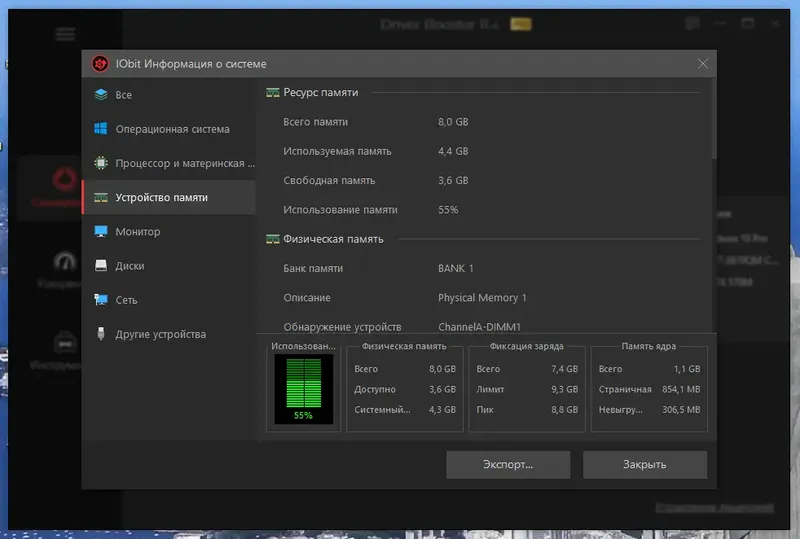The width and height of the screenshot is (800, 539).
Task: Click the Диски drive icon
Action: [x=101, y=265]
